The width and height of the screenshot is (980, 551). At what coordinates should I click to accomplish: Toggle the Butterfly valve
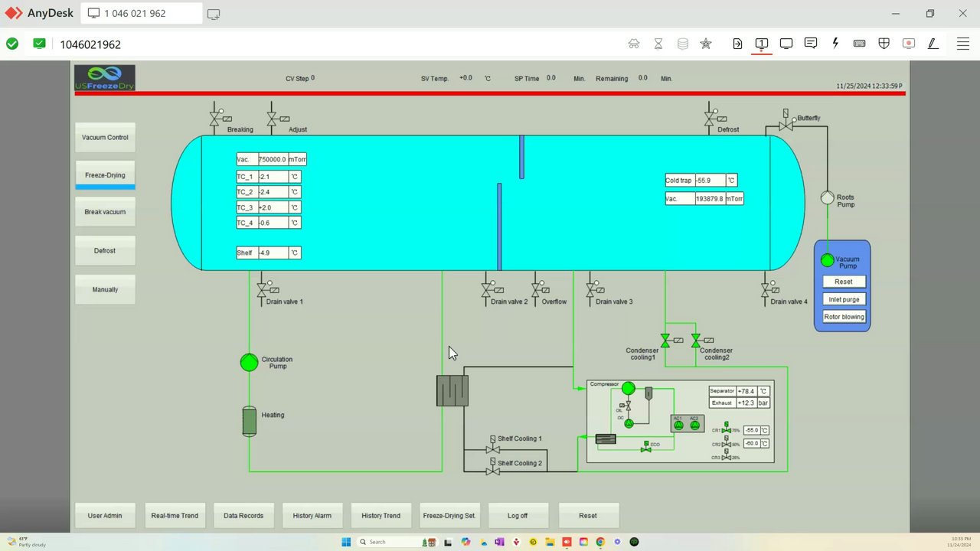786,124
